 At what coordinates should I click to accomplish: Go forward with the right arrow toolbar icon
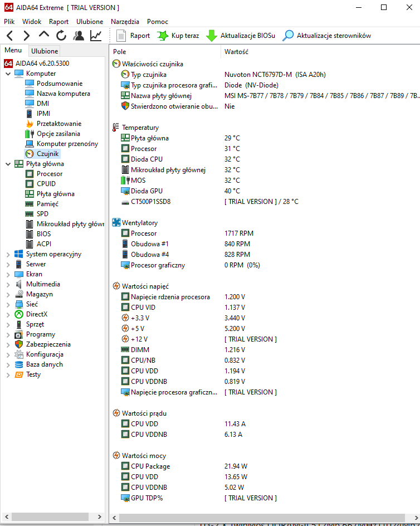click(x=27, y=35)
